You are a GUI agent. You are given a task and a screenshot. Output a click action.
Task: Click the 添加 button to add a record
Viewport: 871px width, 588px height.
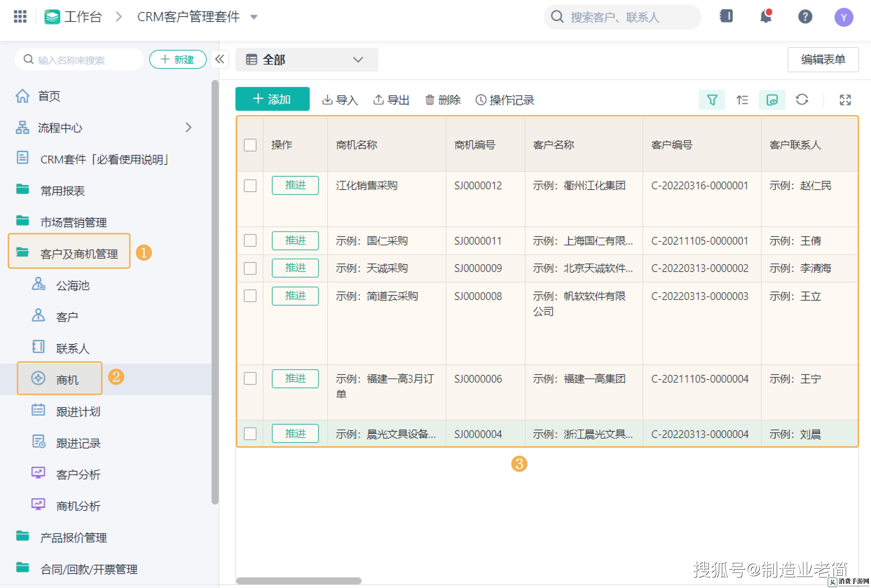pyautogui.click(x=272, y=99)
